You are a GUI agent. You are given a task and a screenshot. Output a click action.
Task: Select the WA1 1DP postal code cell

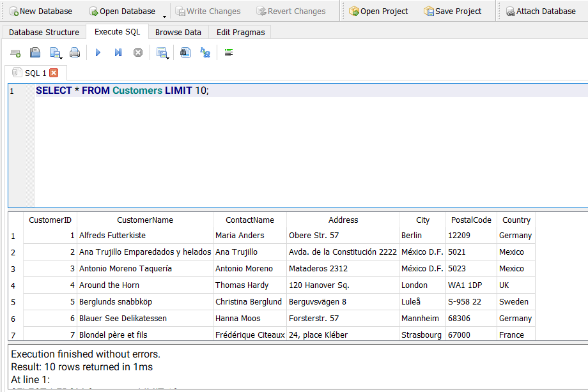pyautogui.click(x=472, y=285)
